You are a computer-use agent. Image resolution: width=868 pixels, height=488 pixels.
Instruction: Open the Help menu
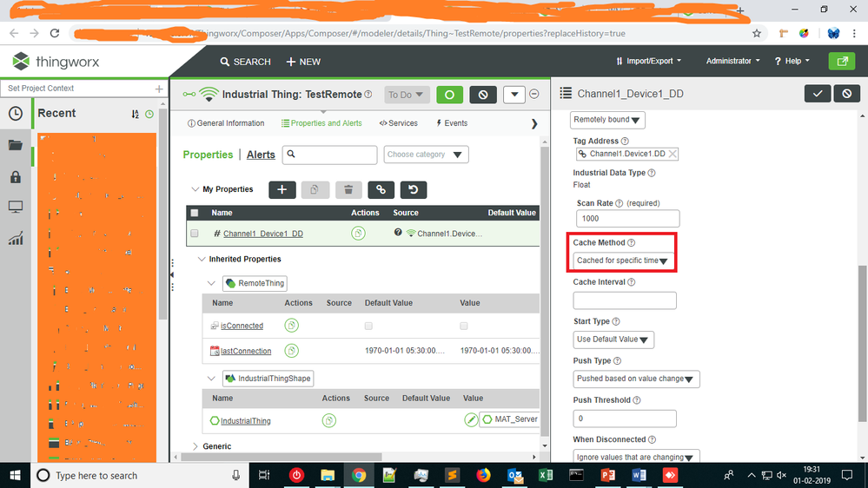tap(792, 61)
